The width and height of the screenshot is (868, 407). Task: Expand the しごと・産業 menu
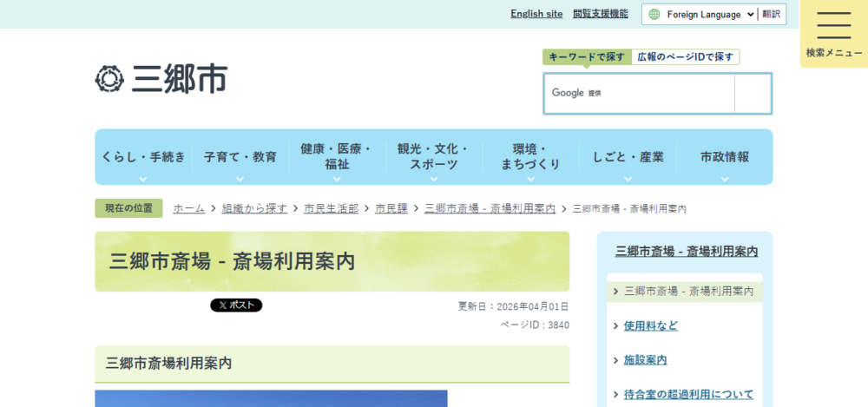(628, 157)
